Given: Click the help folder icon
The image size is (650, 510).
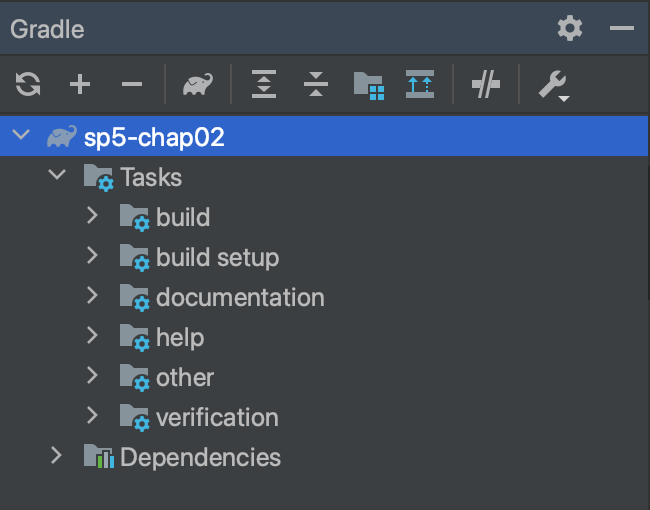Looking at the screenshot, I should pyautogui.click(x=134, y=338).
